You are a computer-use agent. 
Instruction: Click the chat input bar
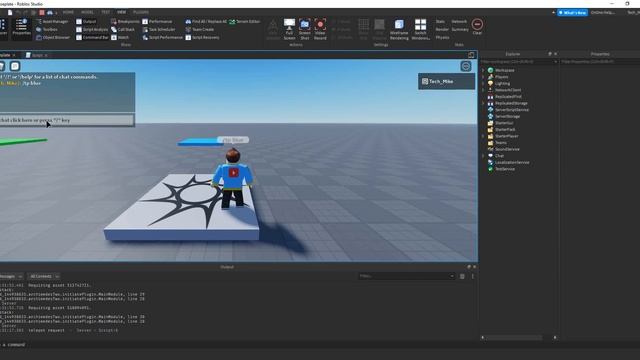coord(67,120)
